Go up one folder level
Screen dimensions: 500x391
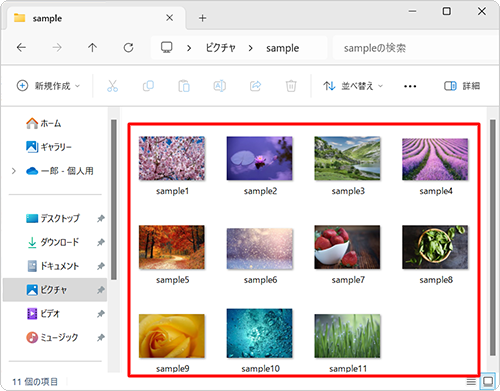click(92, 48)
